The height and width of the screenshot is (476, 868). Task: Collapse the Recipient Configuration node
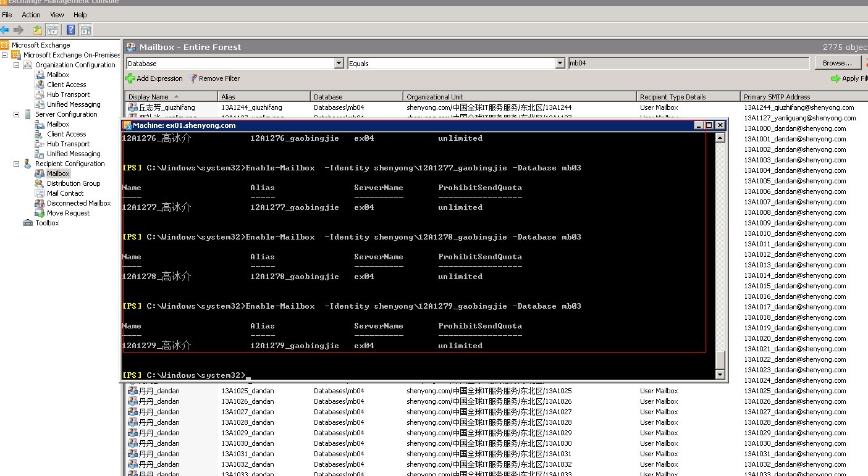(x=17, y=164)
